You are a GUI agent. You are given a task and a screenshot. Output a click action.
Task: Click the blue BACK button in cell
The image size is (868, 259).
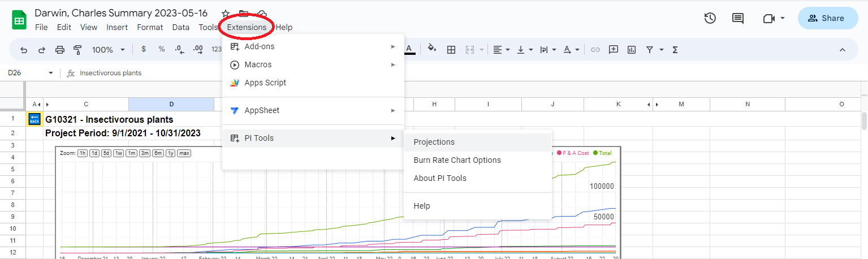coord(34,119)
